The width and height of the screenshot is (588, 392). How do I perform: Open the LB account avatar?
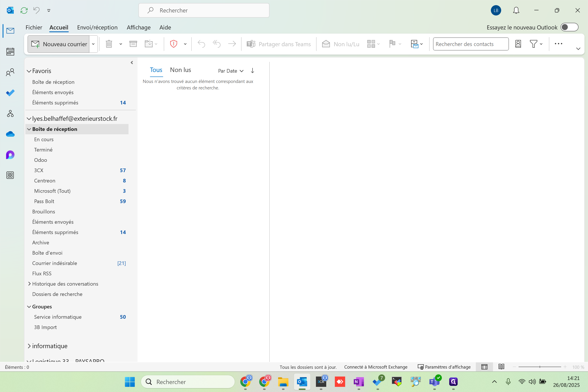(x=496, y=10)
